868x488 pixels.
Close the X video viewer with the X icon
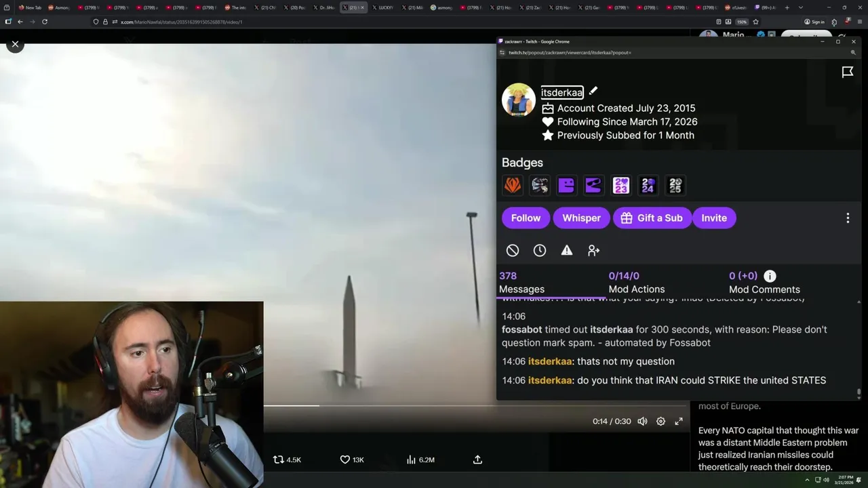pyautogui.click(x=15, y=44)
